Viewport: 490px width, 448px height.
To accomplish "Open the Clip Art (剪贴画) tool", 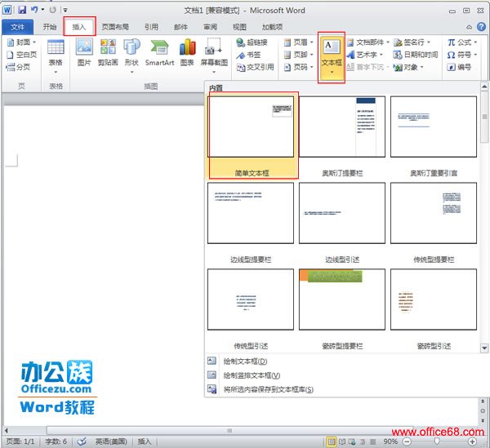I will [x=107, y=51].
